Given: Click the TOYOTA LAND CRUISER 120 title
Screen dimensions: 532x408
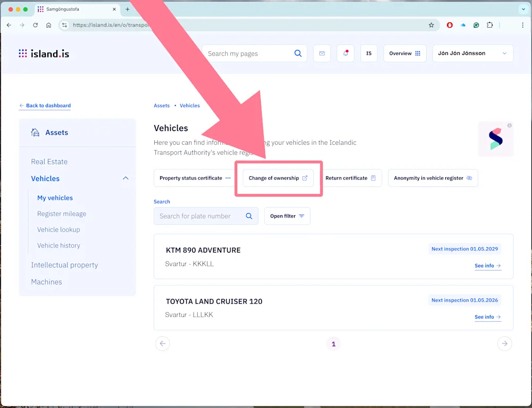Looking at the screenshot, I should point(214,301).
